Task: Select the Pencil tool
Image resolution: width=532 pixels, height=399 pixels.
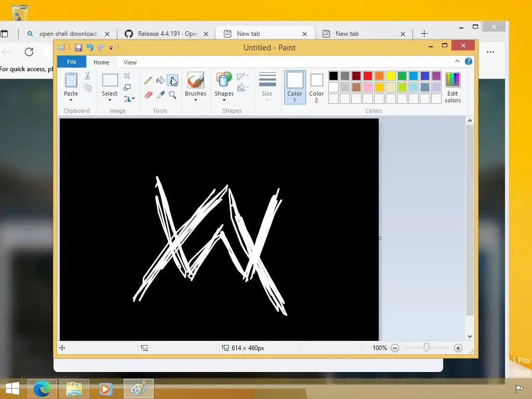Action: click(148, 81)
